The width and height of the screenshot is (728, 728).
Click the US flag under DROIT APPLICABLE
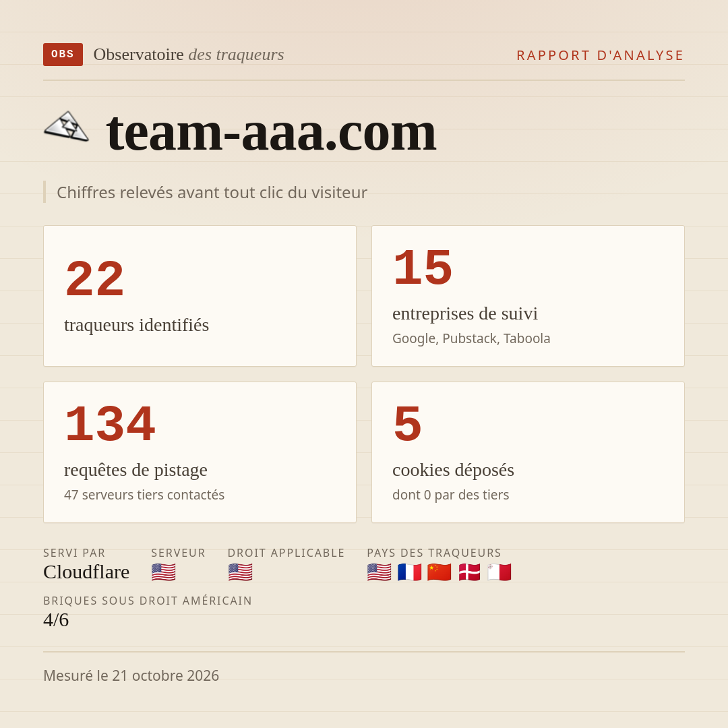240,572
